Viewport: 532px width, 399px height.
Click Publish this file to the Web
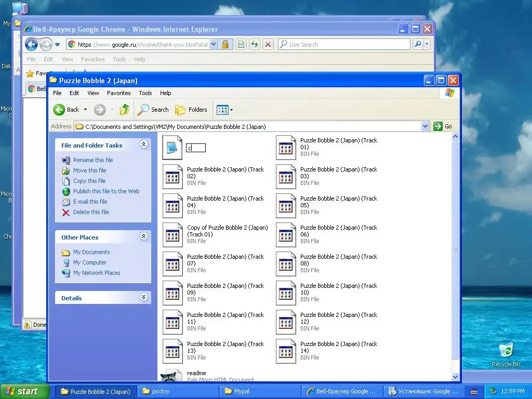pos(106,191)
